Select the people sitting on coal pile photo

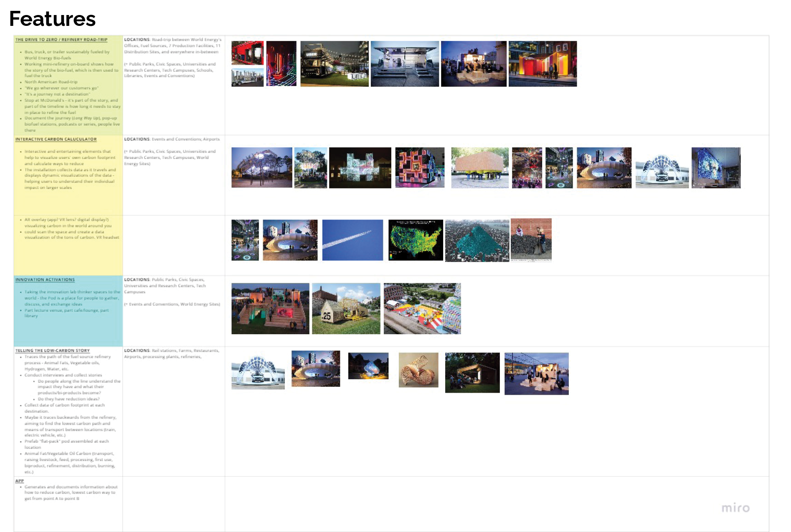pyautogui.click(x=531, y=240)
